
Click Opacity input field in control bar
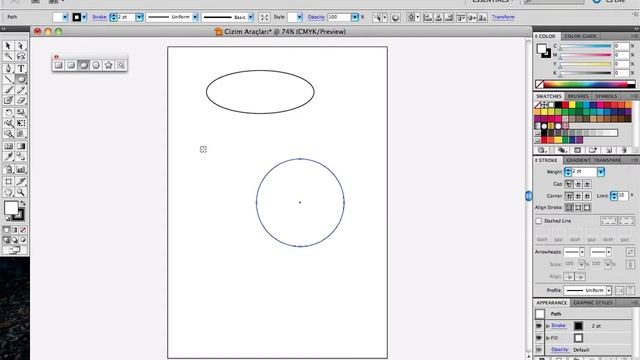(x=339, y=17)
